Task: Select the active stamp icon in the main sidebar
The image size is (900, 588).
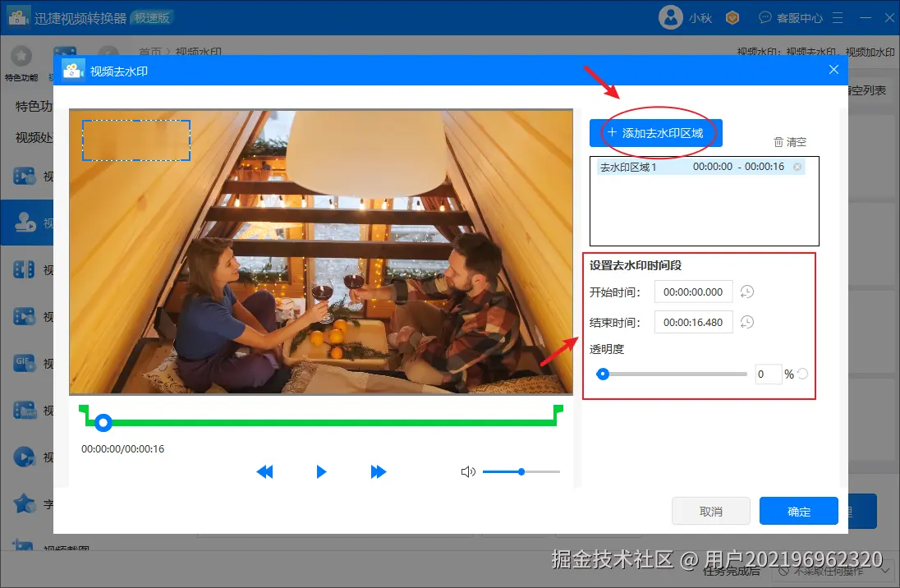Action: click(25, 223)
